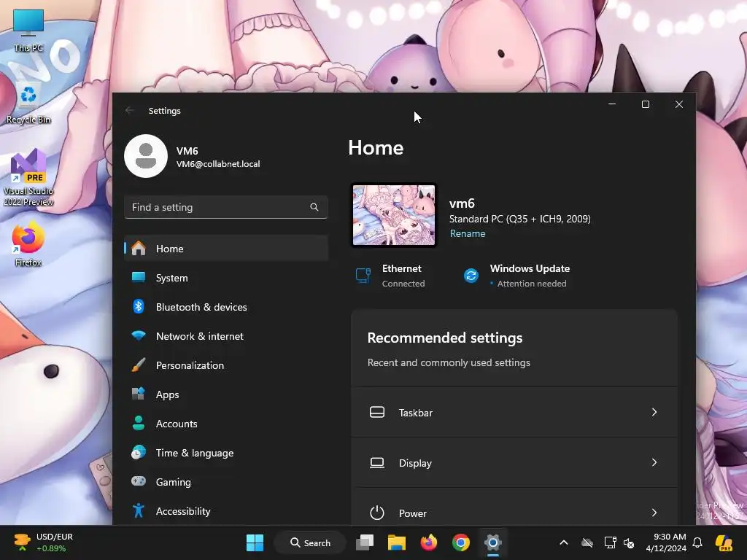
Task: Open the notifications bell
Action: point(697,542)
